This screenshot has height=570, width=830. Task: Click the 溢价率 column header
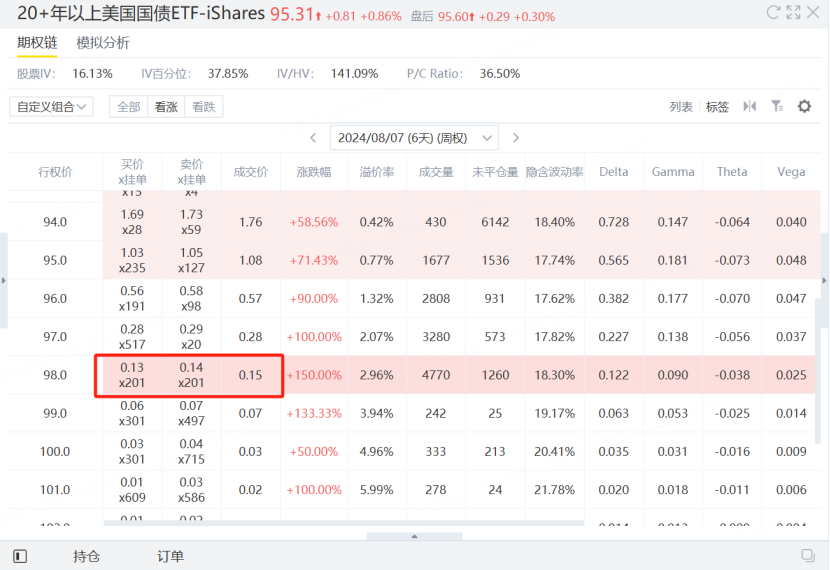click(377, 172)
